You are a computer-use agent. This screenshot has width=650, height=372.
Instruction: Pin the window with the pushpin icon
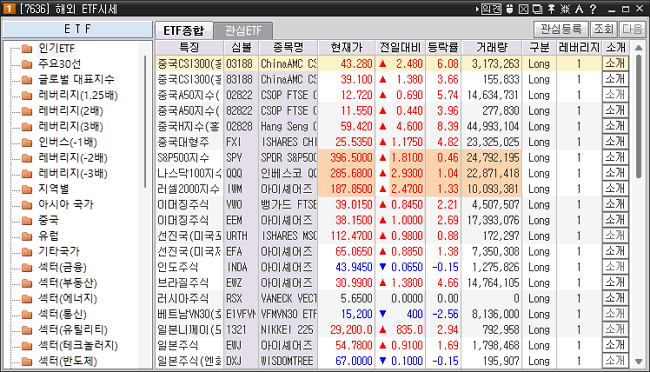(551, 9)
